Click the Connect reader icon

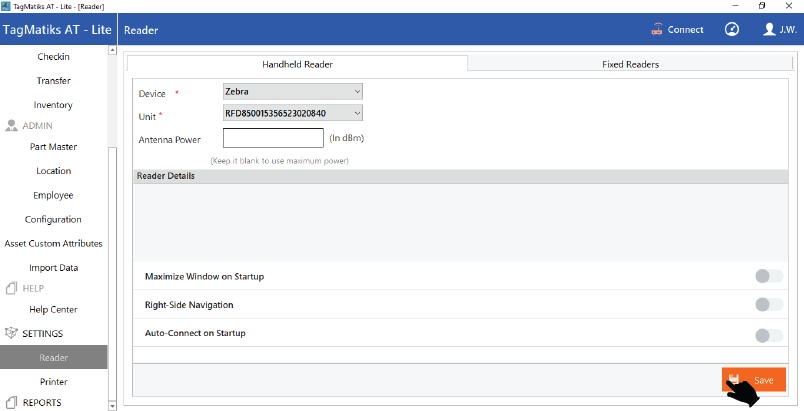(657, 29)
